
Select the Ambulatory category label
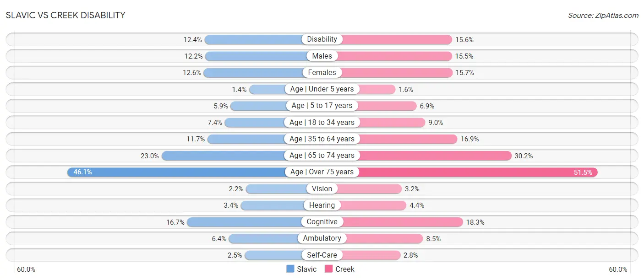322,238
